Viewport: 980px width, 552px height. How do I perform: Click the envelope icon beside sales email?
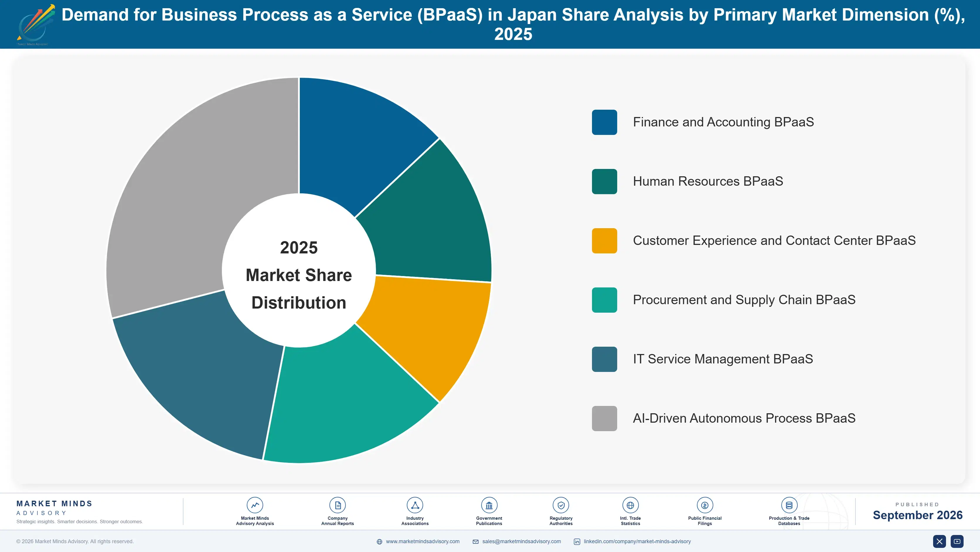pos(476,542)
